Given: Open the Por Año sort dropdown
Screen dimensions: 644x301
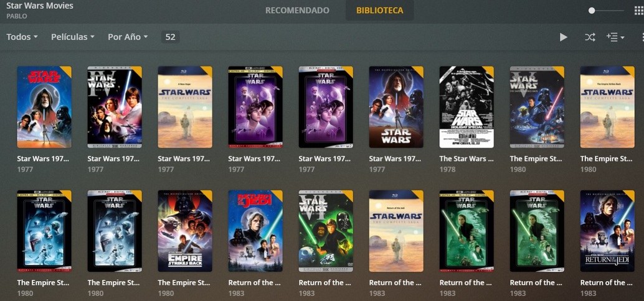Looking at the screenshot, I should point(128,37).
